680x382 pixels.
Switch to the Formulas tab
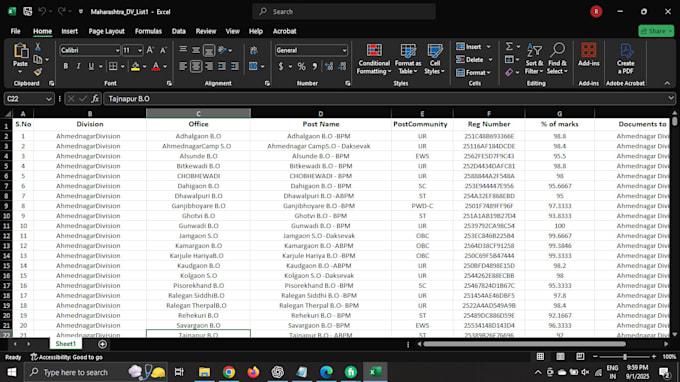coord(148,31)
